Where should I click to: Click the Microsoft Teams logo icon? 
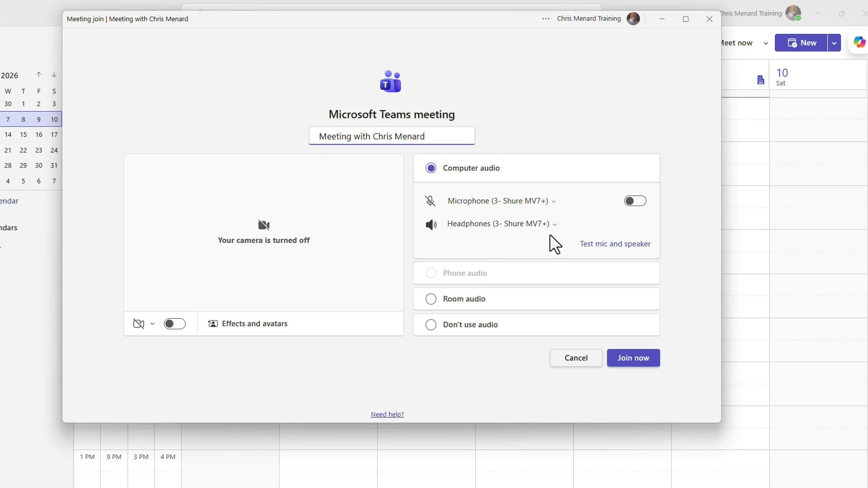pos(391,81)
